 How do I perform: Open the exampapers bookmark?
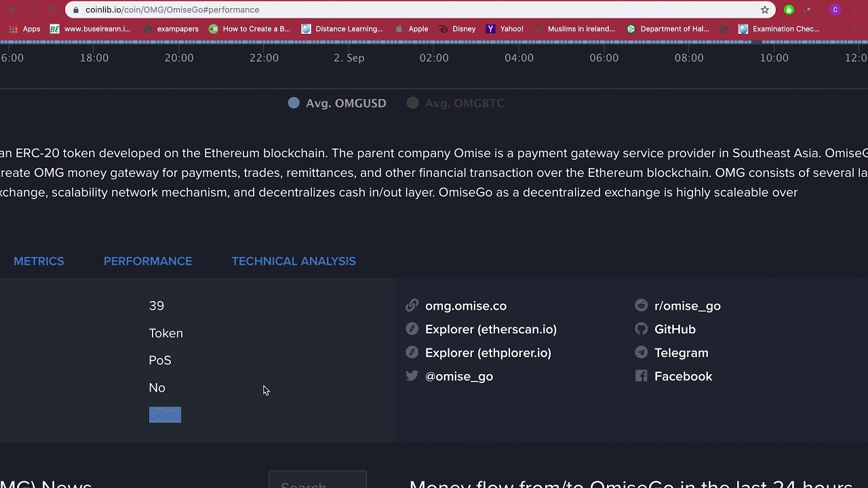tap(170, 29)
